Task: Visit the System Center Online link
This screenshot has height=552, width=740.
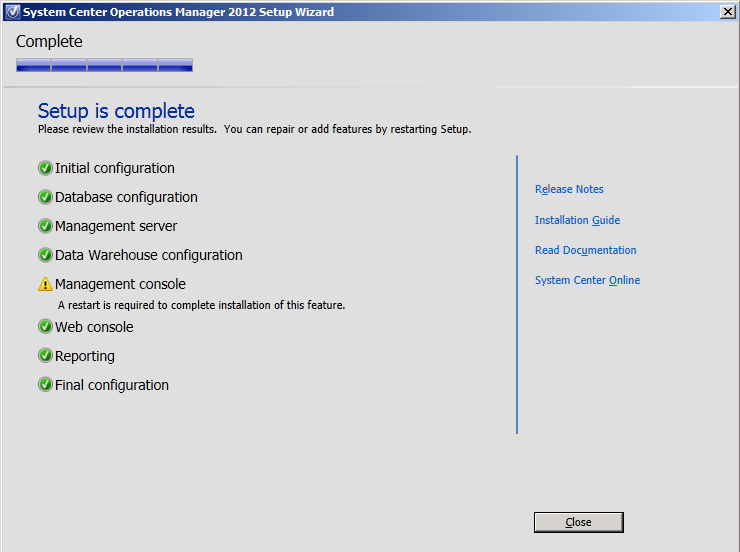Action: coord(587,280)
